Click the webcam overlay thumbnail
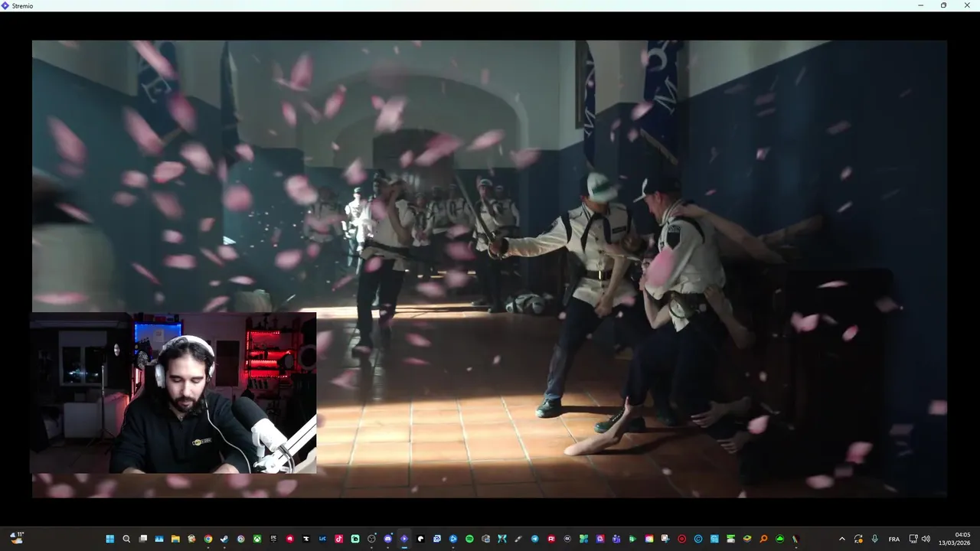 (173, 393)
